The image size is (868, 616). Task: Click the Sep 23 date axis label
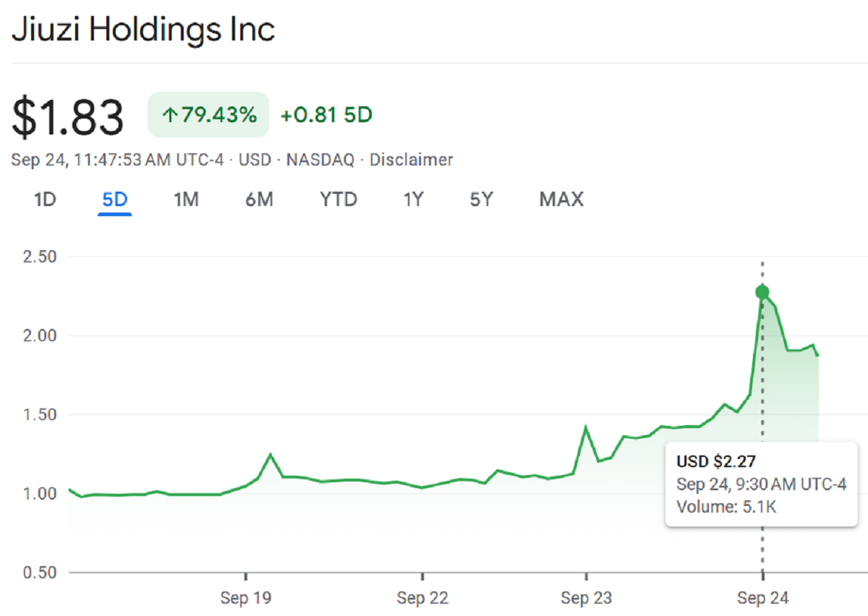[586, 598]
